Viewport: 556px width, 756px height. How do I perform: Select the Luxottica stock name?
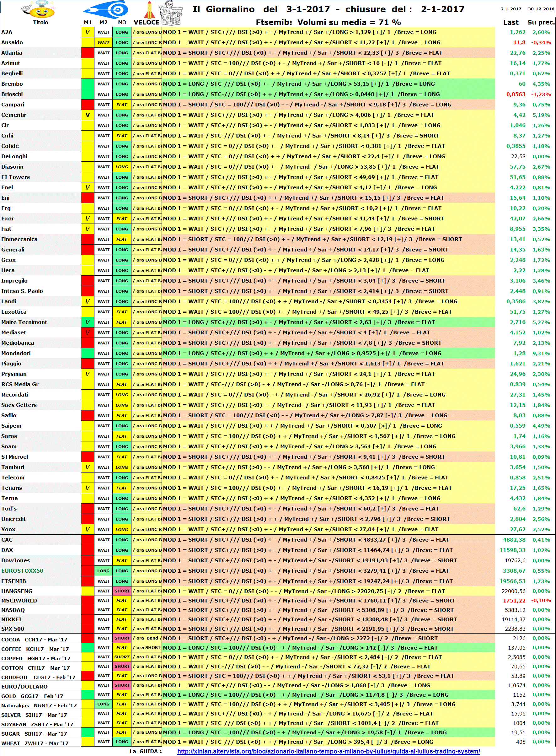(14, 311)
